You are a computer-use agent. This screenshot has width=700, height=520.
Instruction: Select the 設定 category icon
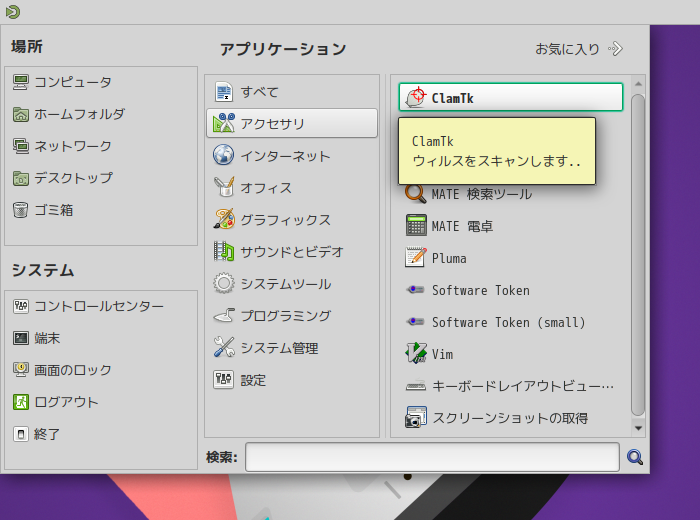click(x=224, y=380)
